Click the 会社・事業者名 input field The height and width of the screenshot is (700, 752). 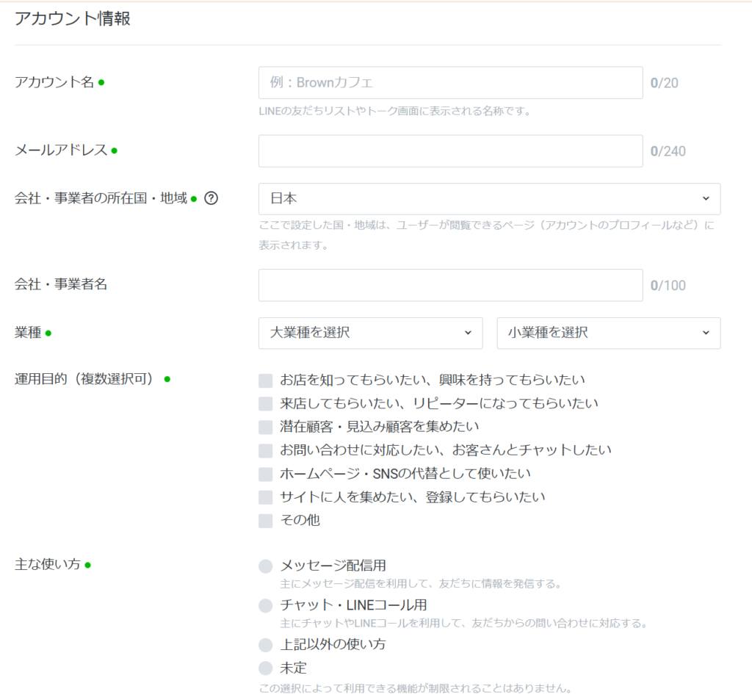tap(450, 285)
